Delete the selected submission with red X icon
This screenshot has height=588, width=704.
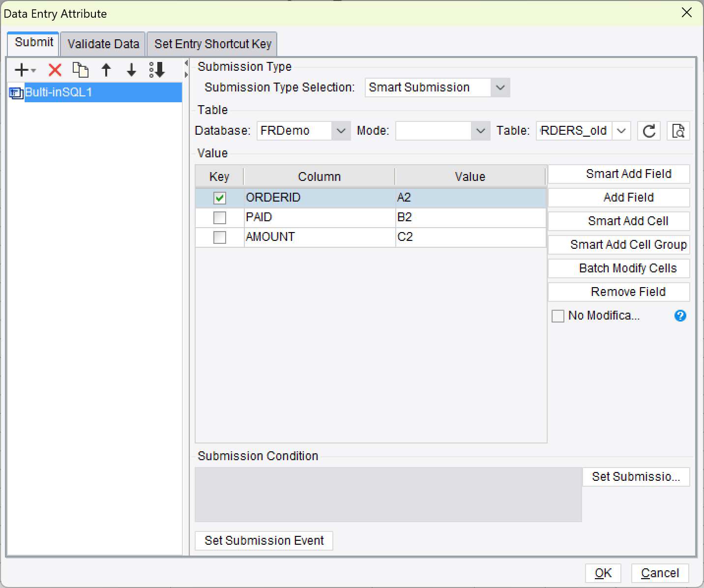pyautogui.click(x=54, y=70)
